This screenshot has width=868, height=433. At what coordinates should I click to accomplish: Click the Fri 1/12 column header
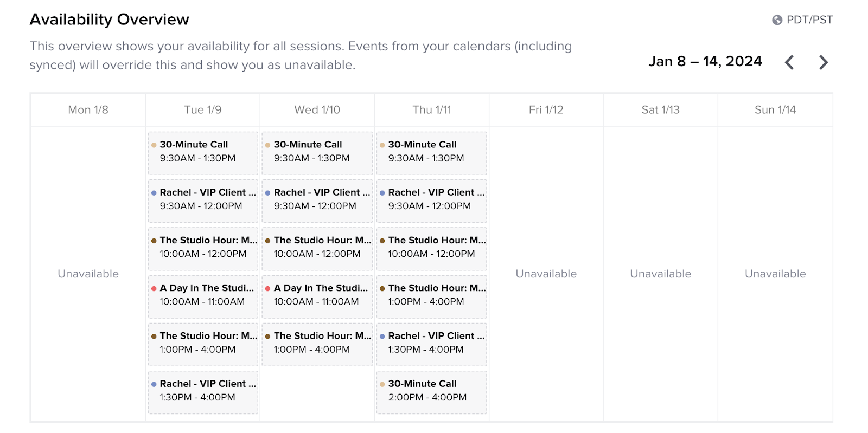546,110
